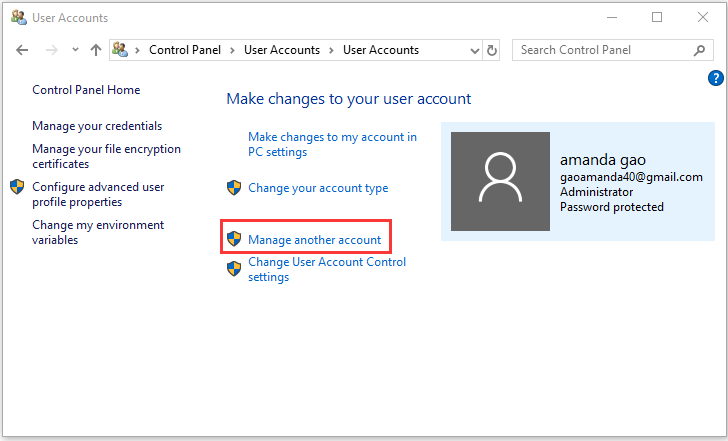
Task: Go to Control Panel Home
Action: pos(86,90)
